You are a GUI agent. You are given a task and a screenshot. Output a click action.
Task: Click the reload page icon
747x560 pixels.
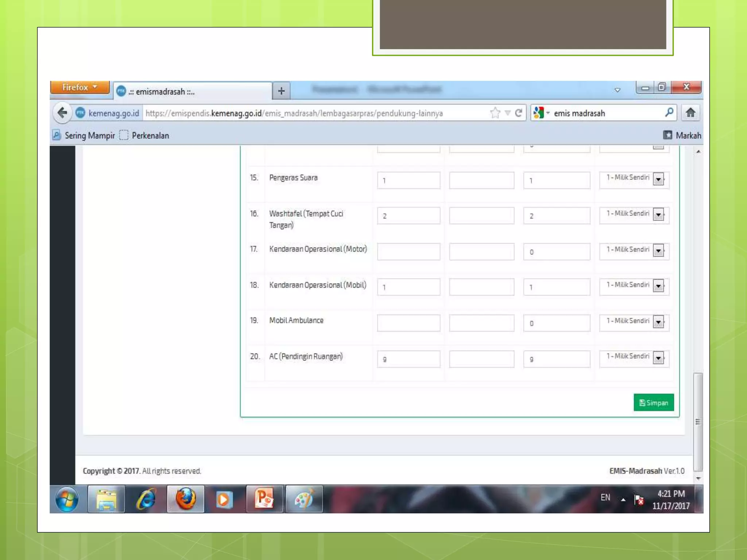coord(518,113)
